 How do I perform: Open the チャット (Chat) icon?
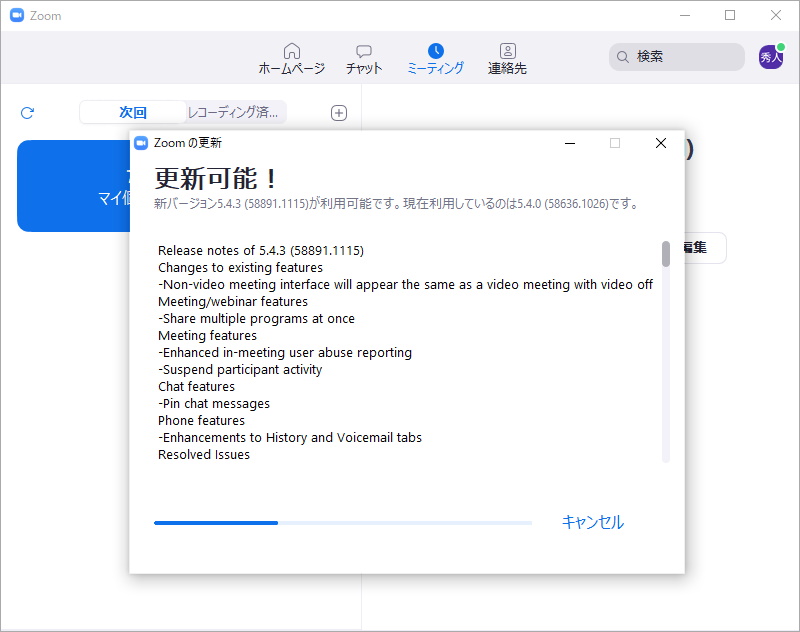coord(363,50)
